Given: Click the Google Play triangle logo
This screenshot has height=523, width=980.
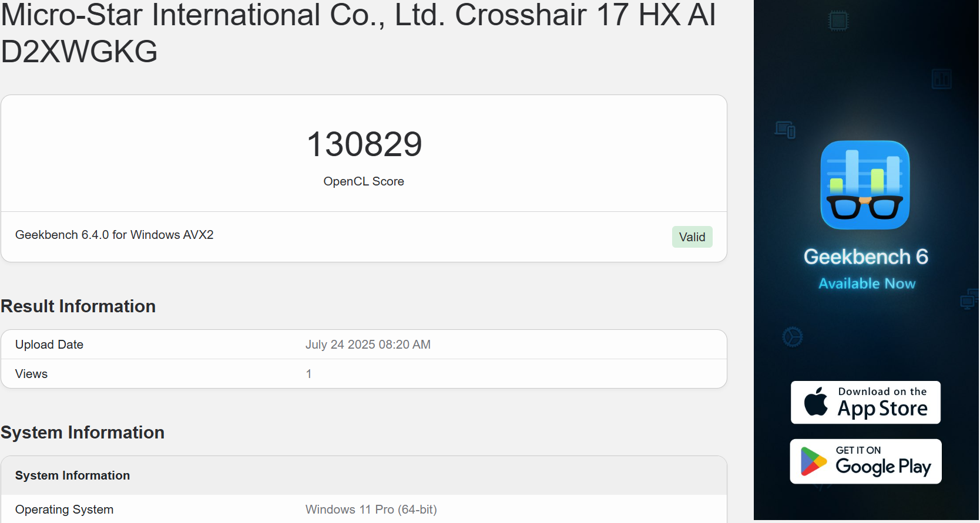Looking at the screenshot, I should [813, 461].
